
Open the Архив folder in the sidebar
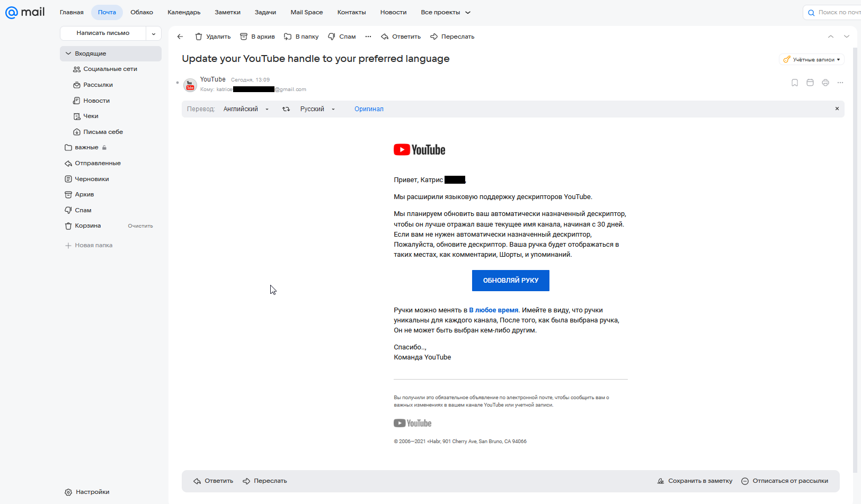84,194
